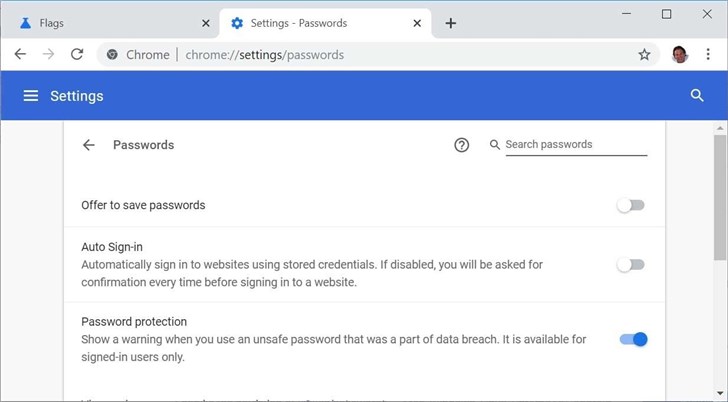Open the user profile avatar
This screenshot has width=728, height=402.
pos(679,55)
